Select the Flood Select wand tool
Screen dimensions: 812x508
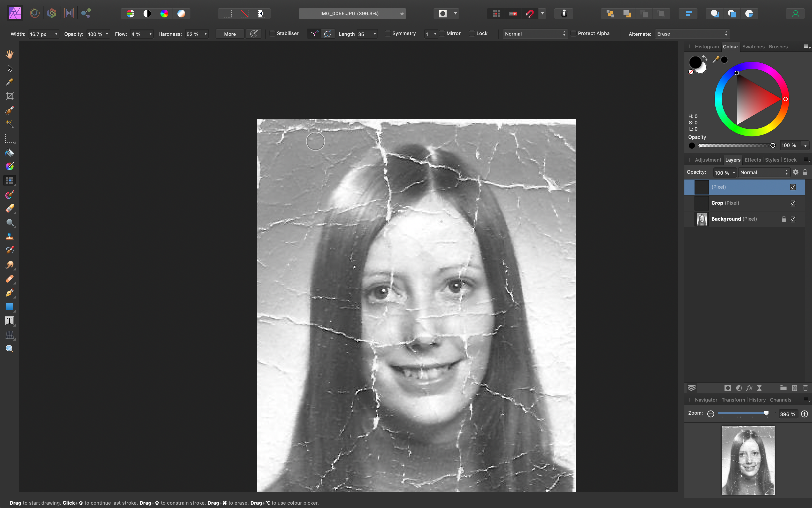pyautogui.click(x=10, y=124)
